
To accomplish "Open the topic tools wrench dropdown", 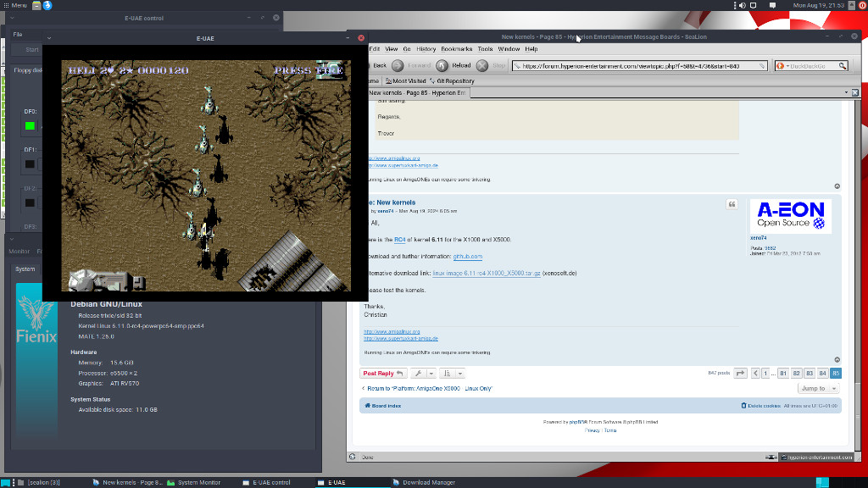I will [x=424, y=374].
